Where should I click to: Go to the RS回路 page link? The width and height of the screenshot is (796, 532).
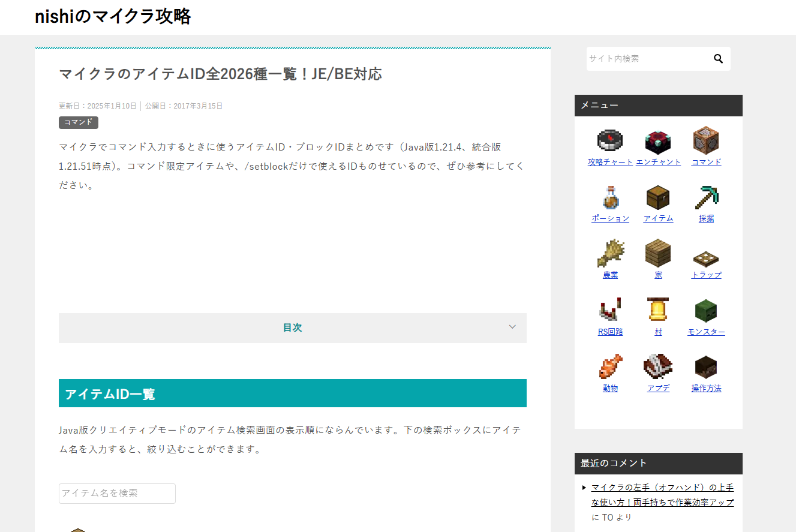click(x=610, y=332)
